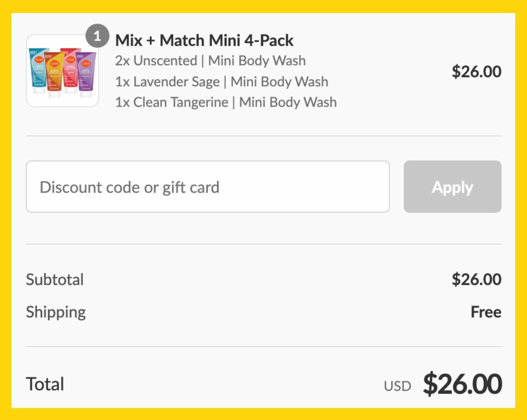
Task: Select the 2x Unscented Mini Body Wash line
Action: pyautogui.click(x=210, y=60)
